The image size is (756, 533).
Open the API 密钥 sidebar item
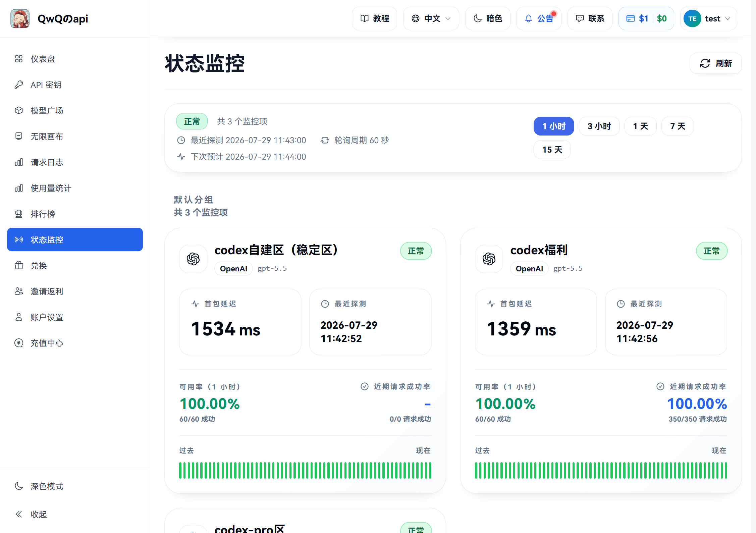pyautogui.click(x=75, y=85)
